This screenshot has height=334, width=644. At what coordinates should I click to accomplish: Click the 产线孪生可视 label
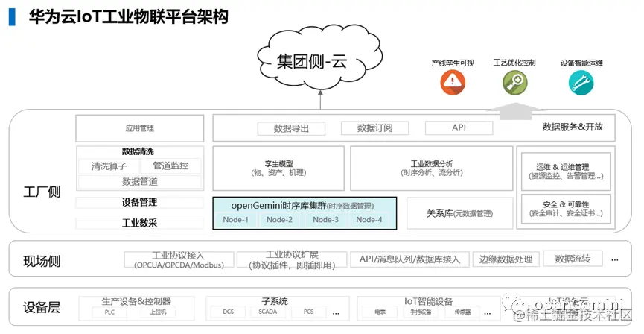coord(453,63)
